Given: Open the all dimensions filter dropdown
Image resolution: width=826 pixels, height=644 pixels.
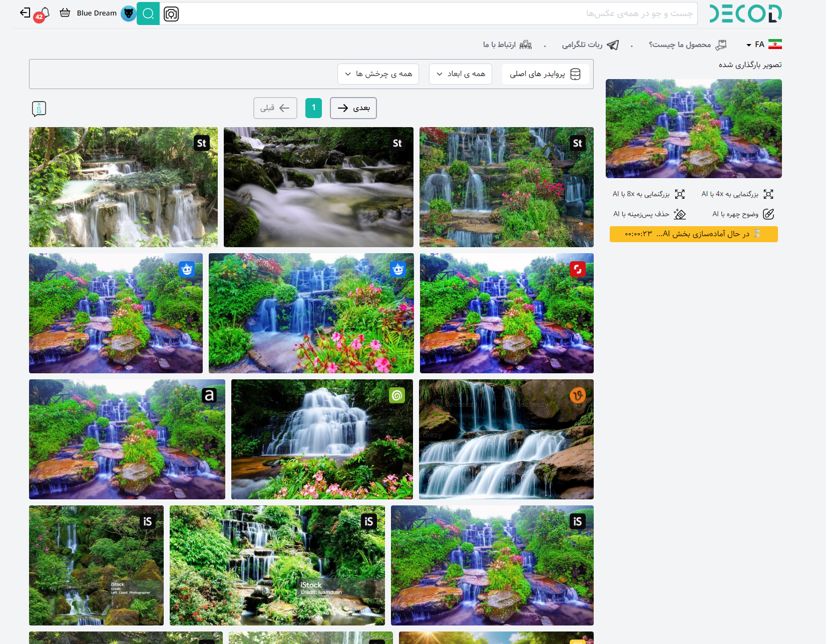Looking at the screenshot, I should [461, 74].
